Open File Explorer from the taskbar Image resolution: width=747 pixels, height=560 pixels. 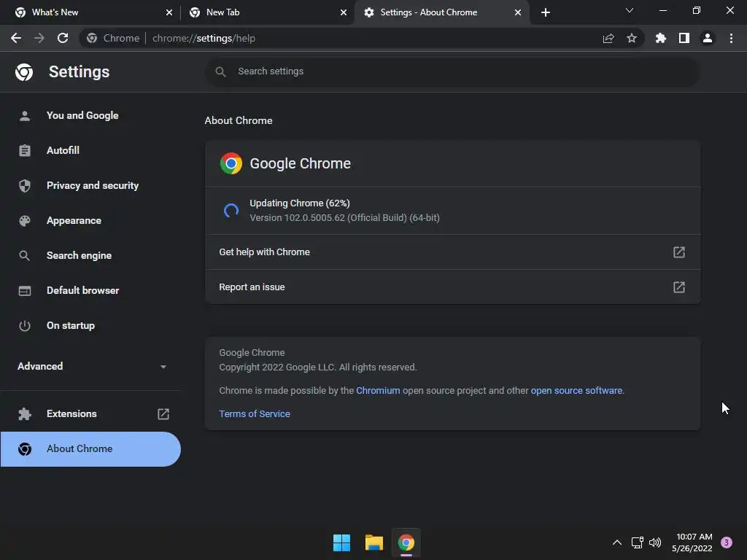(x=374, y=542)
